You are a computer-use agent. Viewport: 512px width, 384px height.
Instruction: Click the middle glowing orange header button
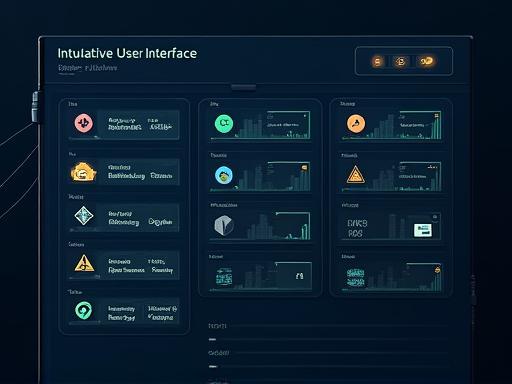click(401, 61)
